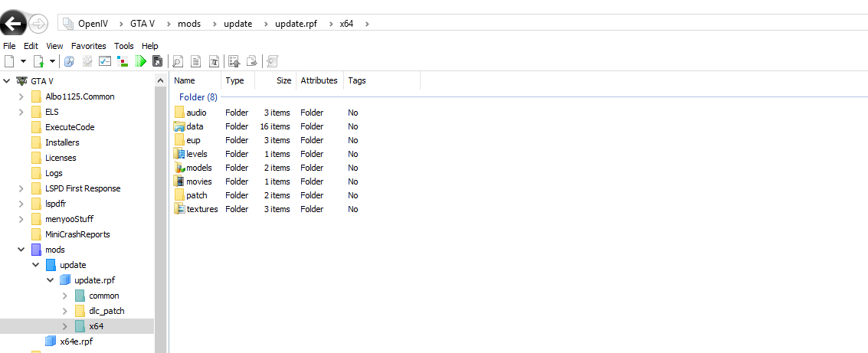The width and height of the screenshot is (868, 353).
Task: Click the export copy documents icon
Action: click(252, 60)
